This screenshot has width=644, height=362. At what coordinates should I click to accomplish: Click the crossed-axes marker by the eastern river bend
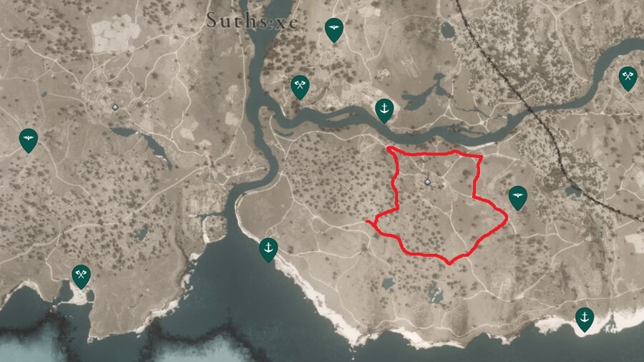tap(628, 79)
